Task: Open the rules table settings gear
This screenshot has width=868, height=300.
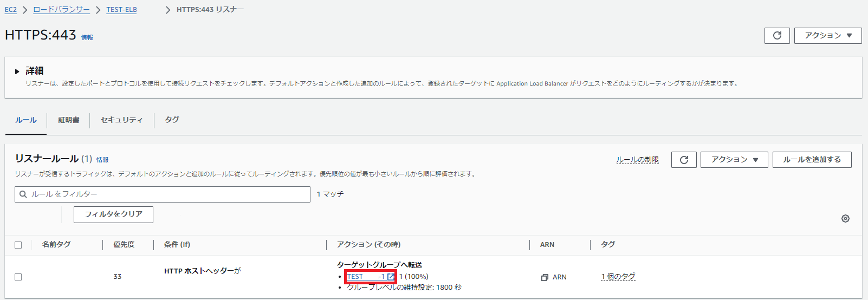Action: click(x=845, y=219)
